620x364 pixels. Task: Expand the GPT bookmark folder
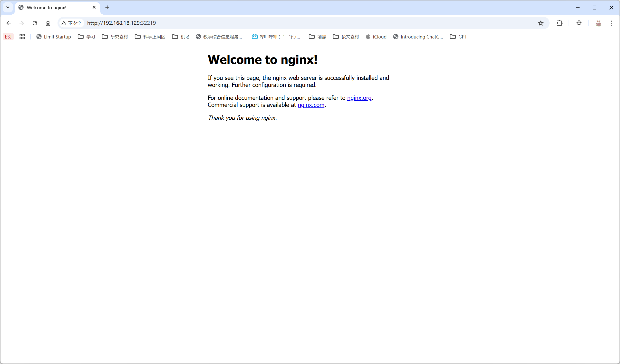pos(458,37)
